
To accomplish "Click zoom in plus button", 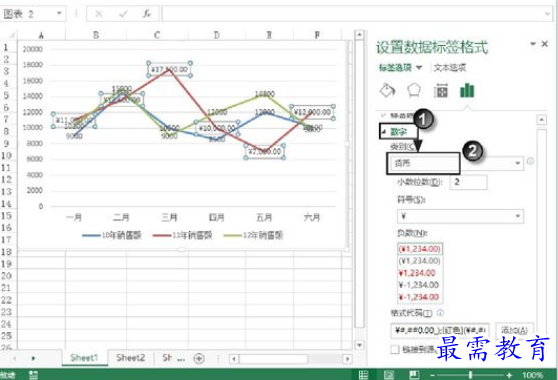I will (509, 375).
